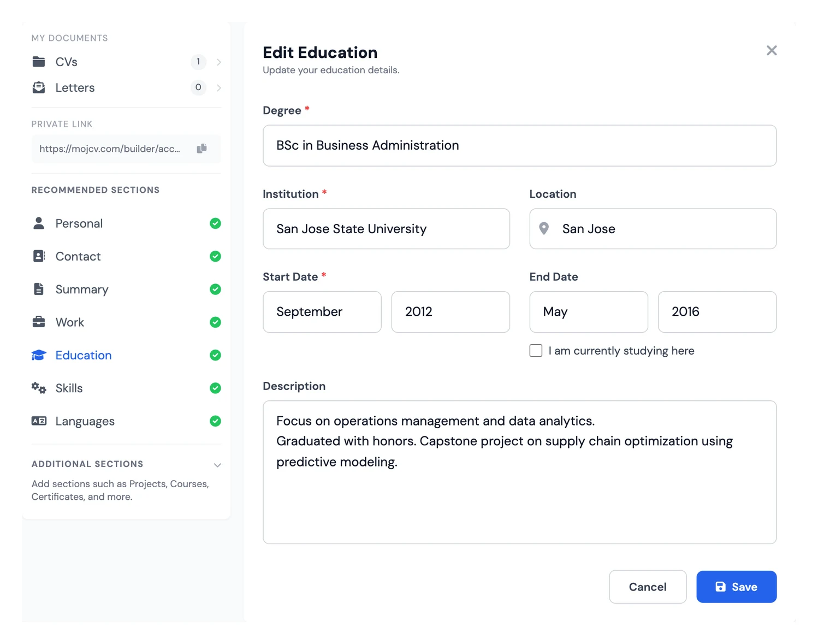Click the Letters count badge showing 0

point(198,87)
